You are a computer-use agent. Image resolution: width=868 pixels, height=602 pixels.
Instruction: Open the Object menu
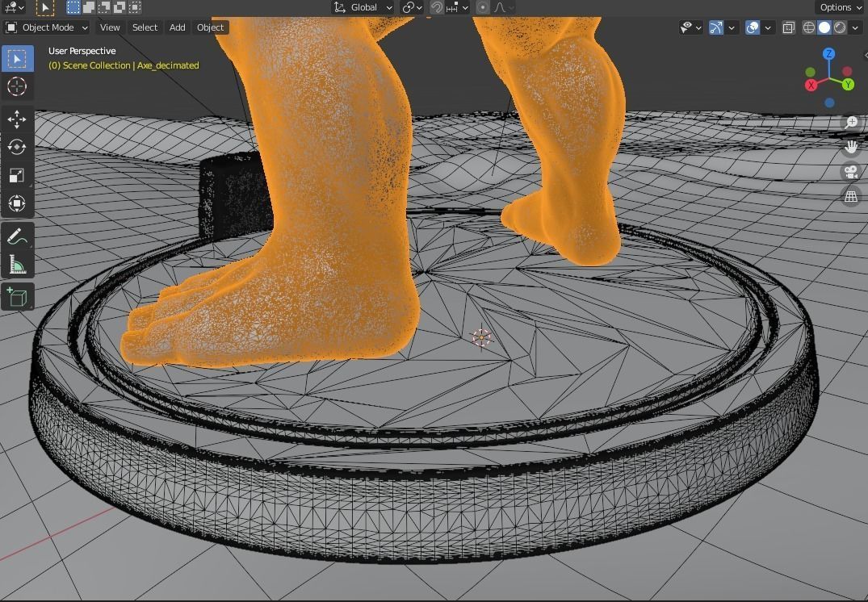pyautogui.click(x=211, y=27)
